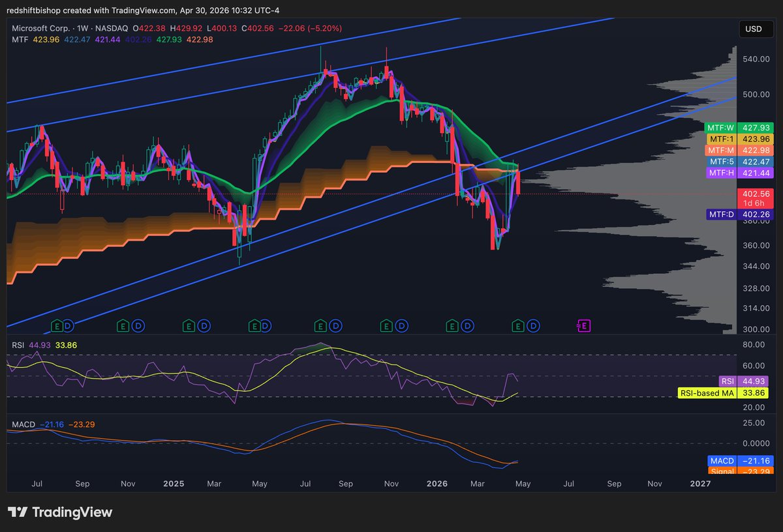The height and width of the screenshot is (532, 783).
Task: Click the earnings E marker before May 2025
Action: pyautogui.click(x=254, y=325)
